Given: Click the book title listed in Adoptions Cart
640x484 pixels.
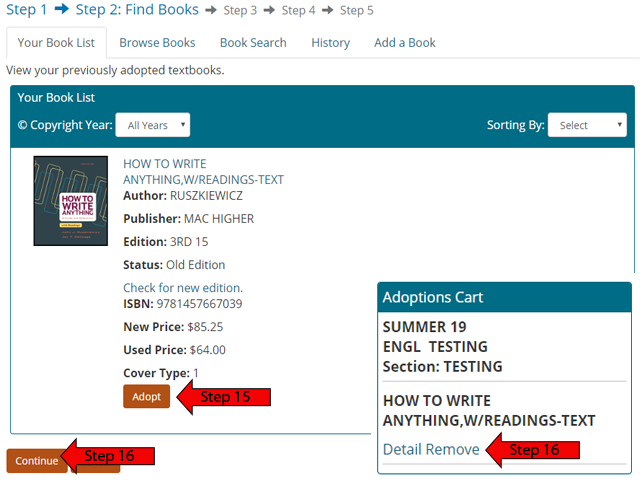Looking at the screenshot, I should [x=489, y=411].
